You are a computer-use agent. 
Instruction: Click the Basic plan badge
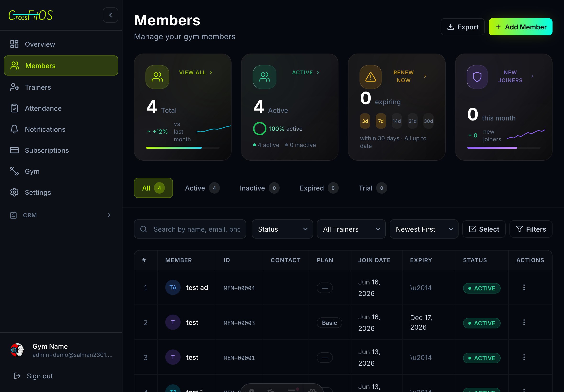click(329, 323)
